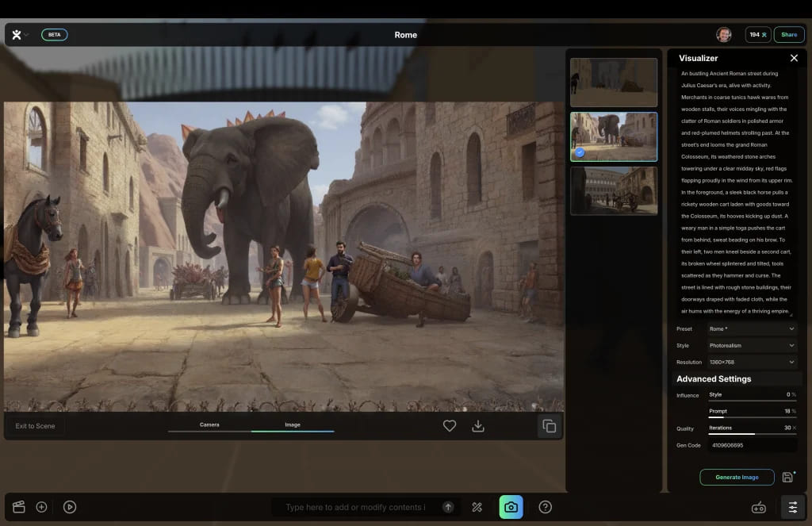Open the clapperboard scenes icon
Screen dimensions: 812x526
[x=19, y=507]
